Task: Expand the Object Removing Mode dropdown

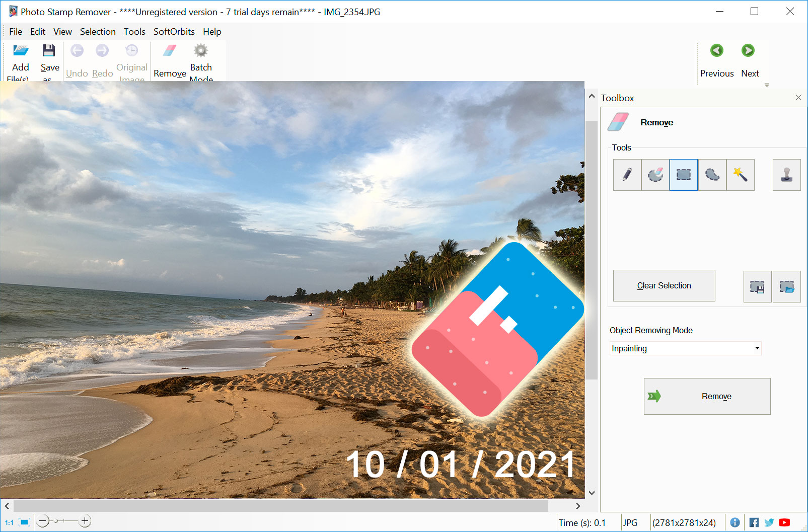Action: (757, 348)
